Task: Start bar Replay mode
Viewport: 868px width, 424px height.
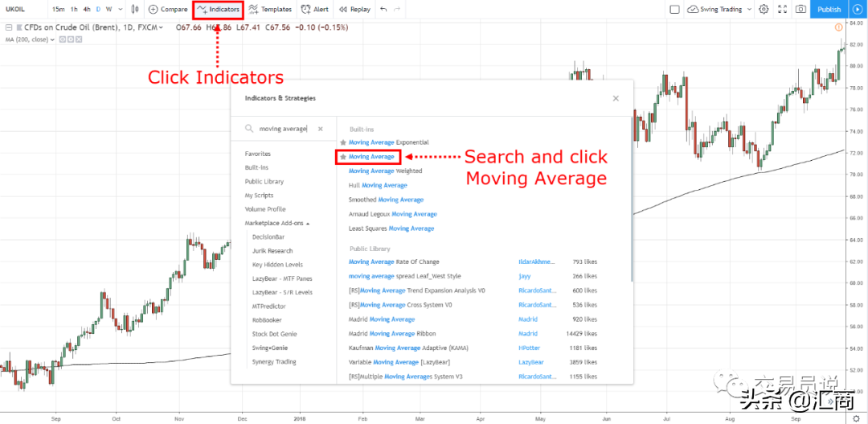Action: click(354, 9)
